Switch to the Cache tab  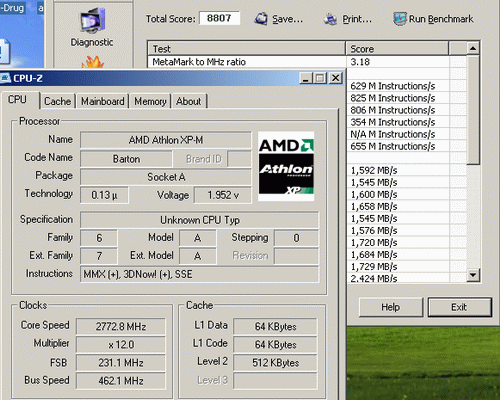coord(57,101)
